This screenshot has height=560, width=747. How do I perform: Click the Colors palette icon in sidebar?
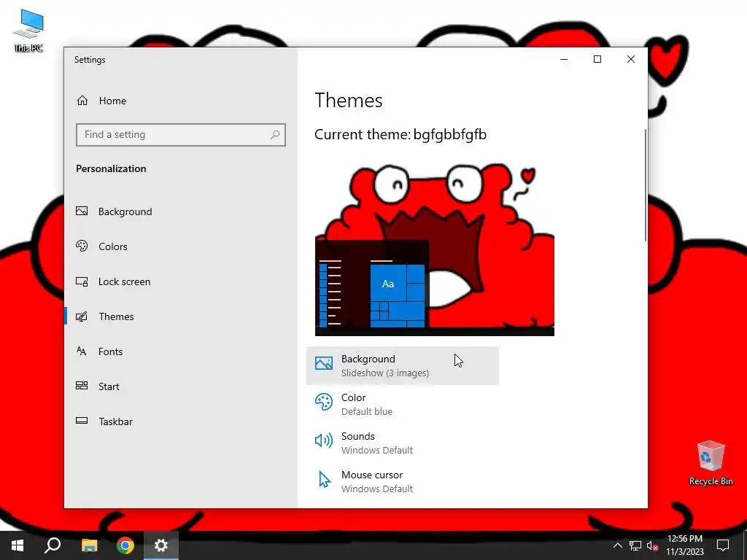point(82,246)
